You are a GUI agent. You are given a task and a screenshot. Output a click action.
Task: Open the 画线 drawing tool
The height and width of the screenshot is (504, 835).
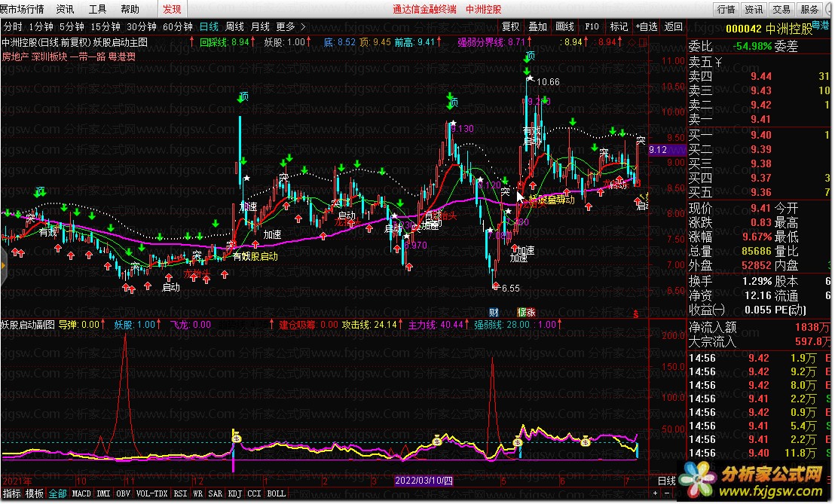pos(564,26)
